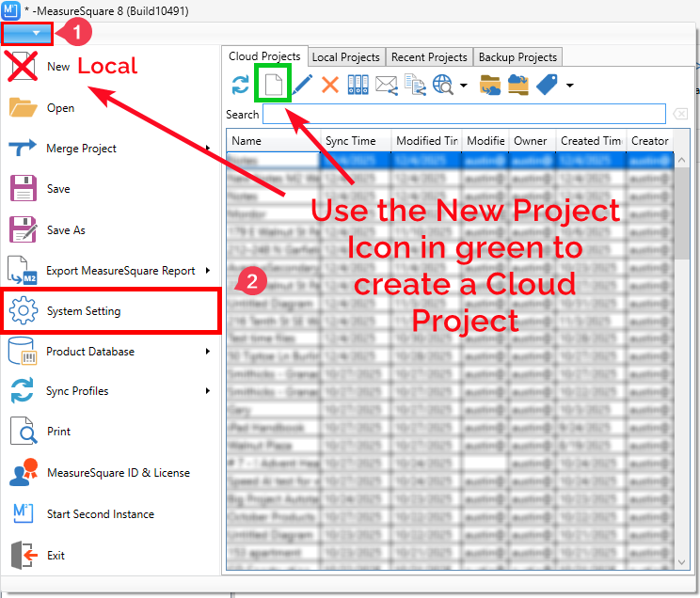Sort by the Creator column header
This screenshot has height=598, width=700.
[x=650, y=141]
